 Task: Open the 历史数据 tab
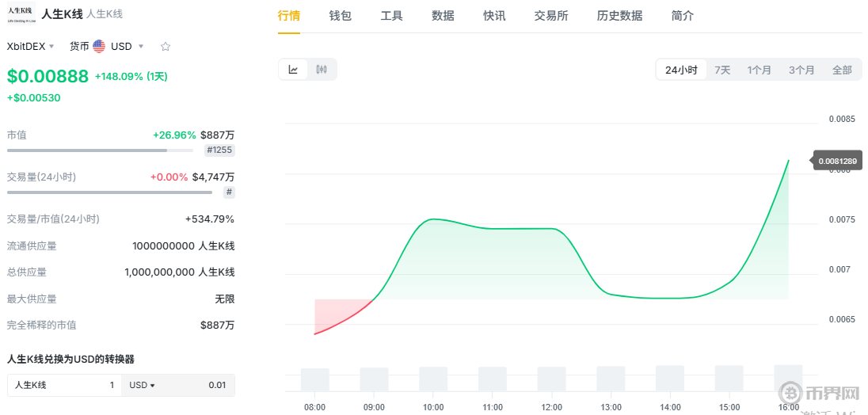click(619, 16)
